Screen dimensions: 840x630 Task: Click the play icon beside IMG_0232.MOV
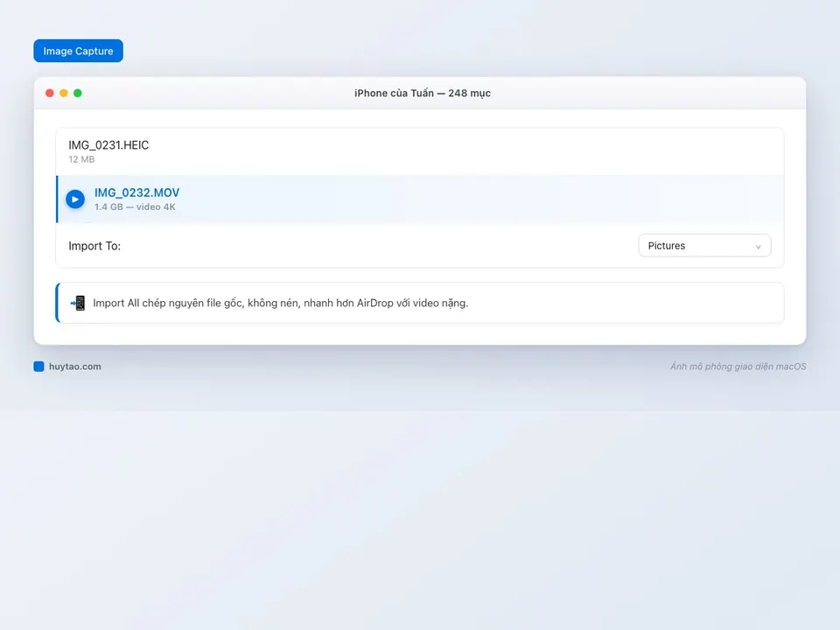75,199
